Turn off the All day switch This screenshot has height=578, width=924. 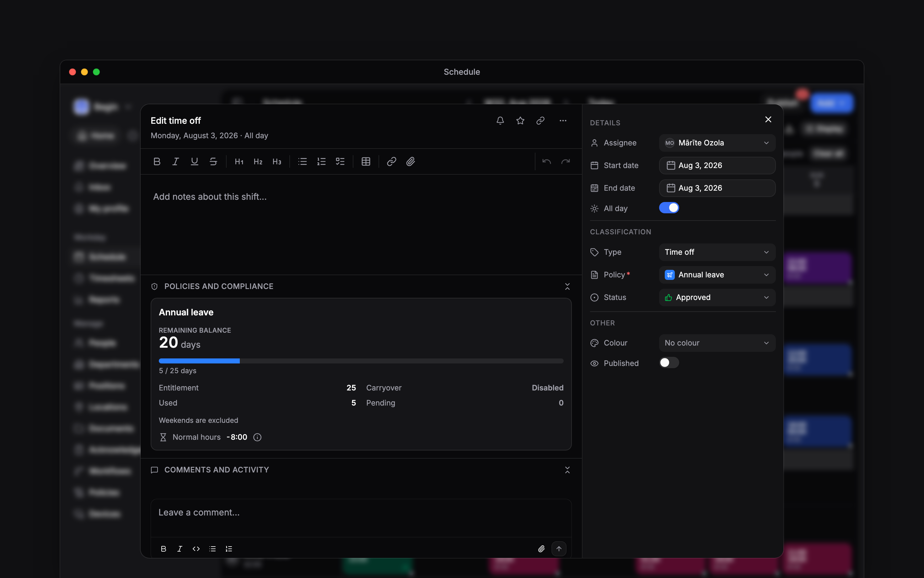(x=669, y=208)
